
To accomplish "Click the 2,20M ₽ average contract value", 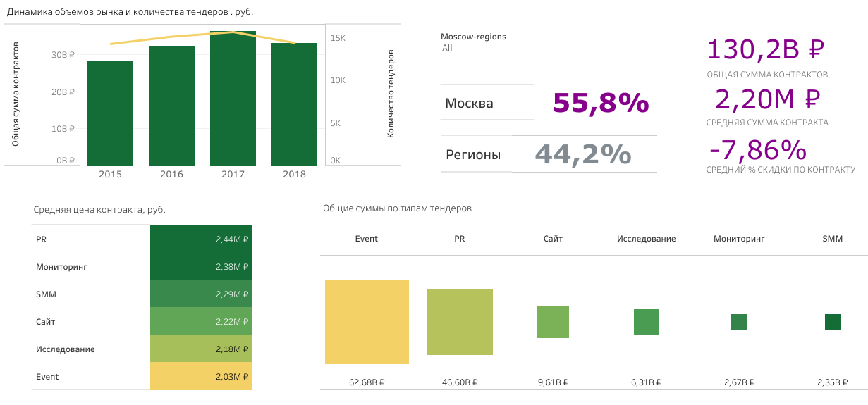I will (x=767, y=100).
